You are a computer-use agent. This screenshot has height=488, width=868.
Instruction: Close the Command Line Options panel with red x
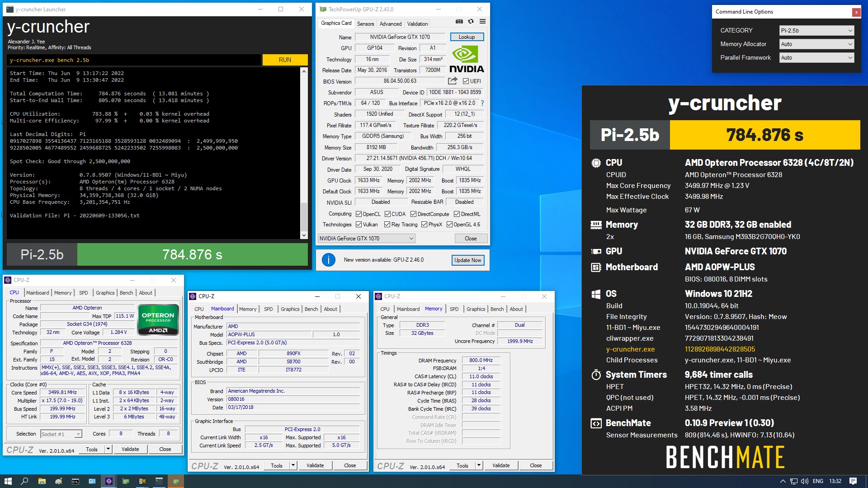[856, 12]
